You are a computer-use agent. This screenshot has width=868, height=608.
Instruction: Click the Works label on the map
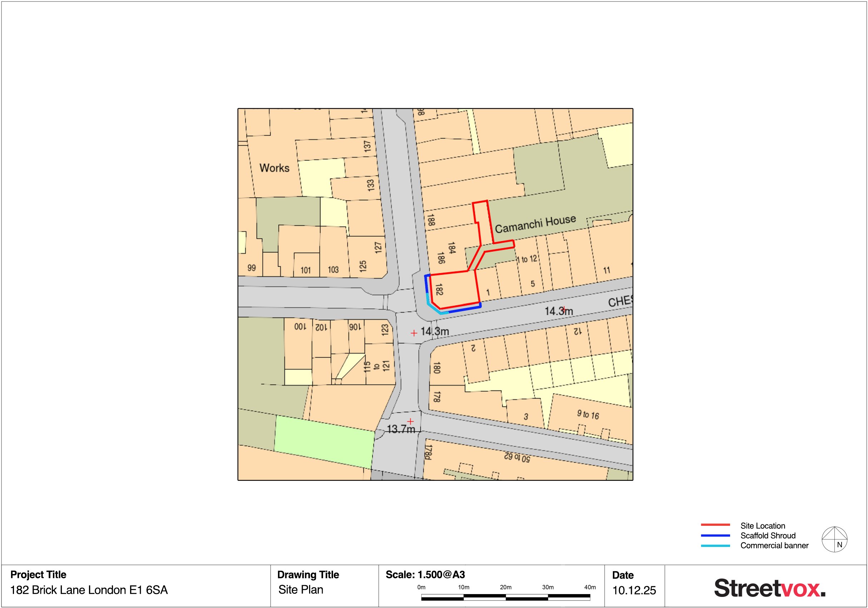tap(274, 168)
